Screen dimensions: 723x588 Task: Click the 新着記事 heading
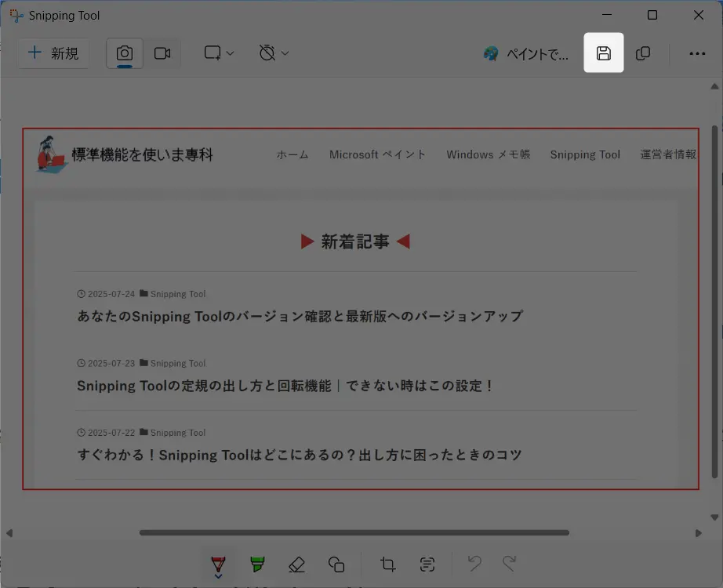355,241
